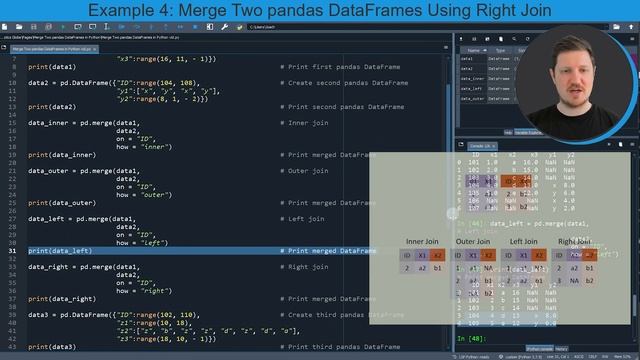640x360 pixels.
Task: Click Import data icon in Variable Explorer
Action: [461, 39]
